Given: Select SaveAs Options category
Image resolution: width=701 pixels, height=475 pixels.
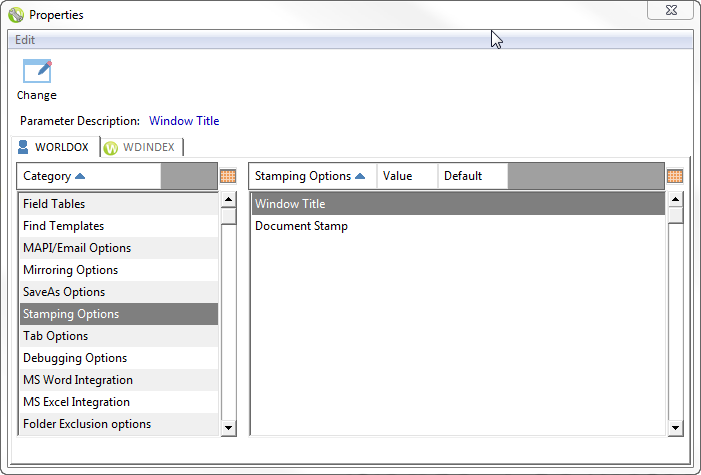Looking at the screenshot, I should point(119,292).
